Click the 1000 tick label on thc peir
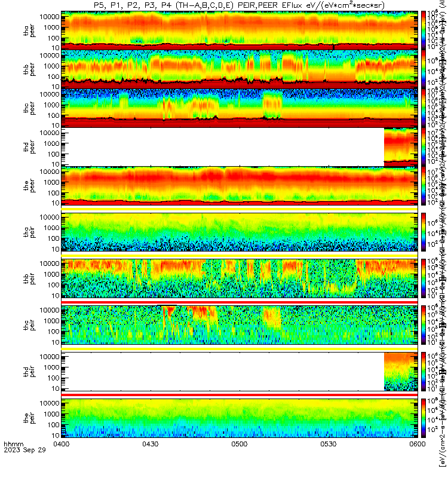 tap(51, 321)
